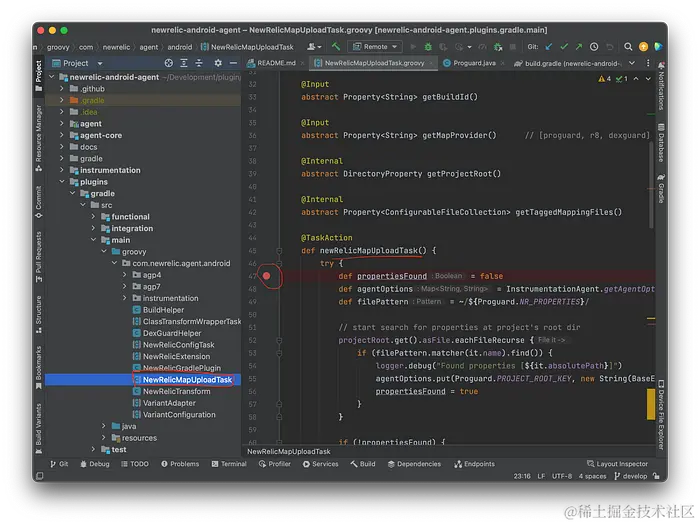
Task: Expand the resources folder
Action: tap(104, 437)
